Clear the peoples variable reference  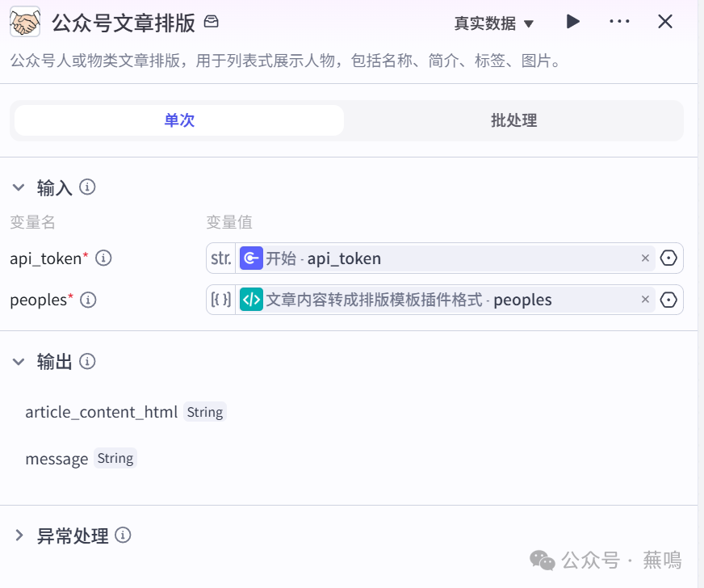coord(645,300)
